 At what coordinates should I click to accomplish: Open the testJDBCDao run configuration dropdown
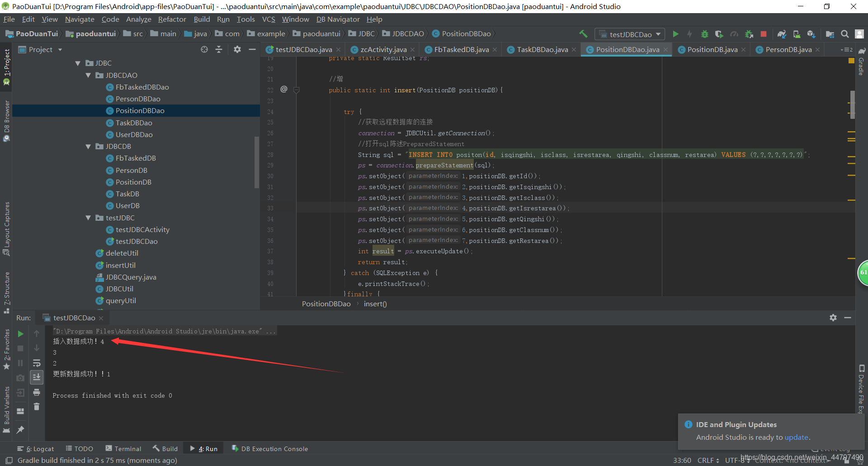[x=630, y=34]
